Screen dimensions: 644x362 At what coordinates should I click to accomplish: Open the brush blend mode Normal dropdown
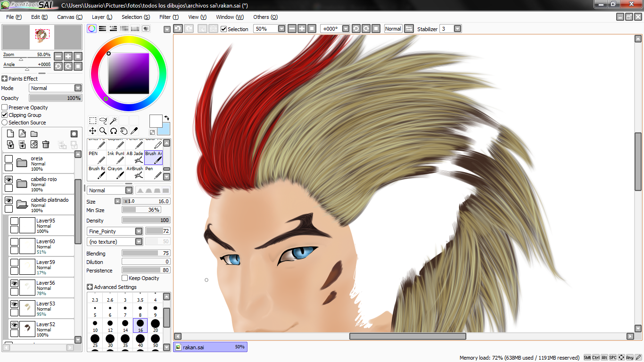coord(129,190)
